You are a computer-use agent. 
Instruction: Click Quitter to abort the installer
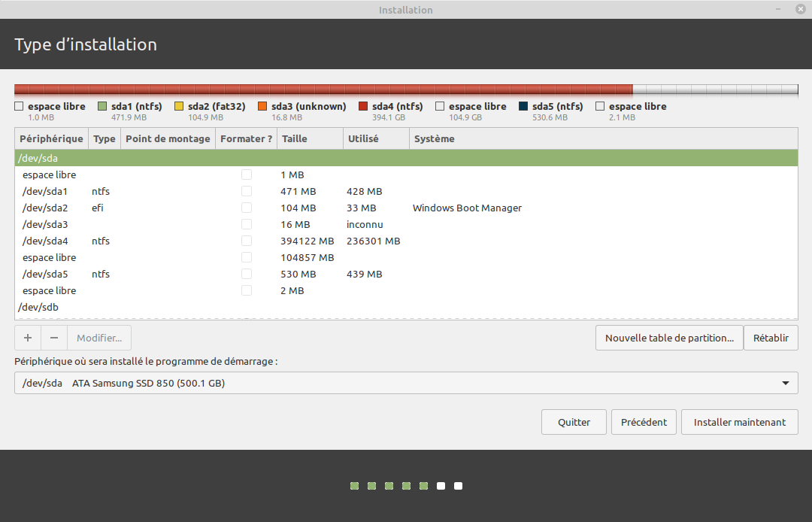[x=574, y=422]
